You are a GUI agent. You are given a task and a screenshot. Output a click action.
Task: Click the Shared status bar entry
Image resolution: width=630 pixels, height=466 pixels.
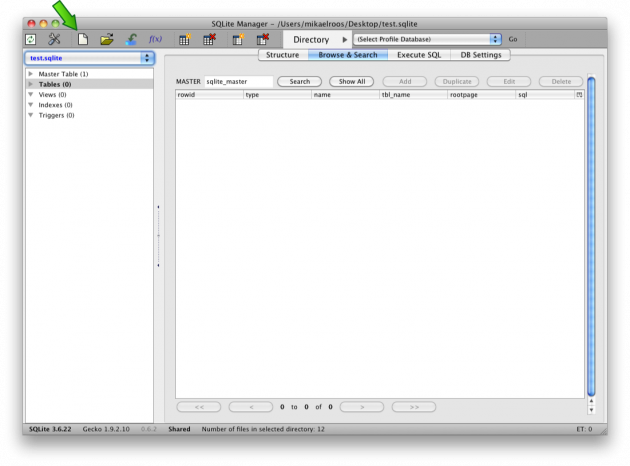tap(179, 429)
